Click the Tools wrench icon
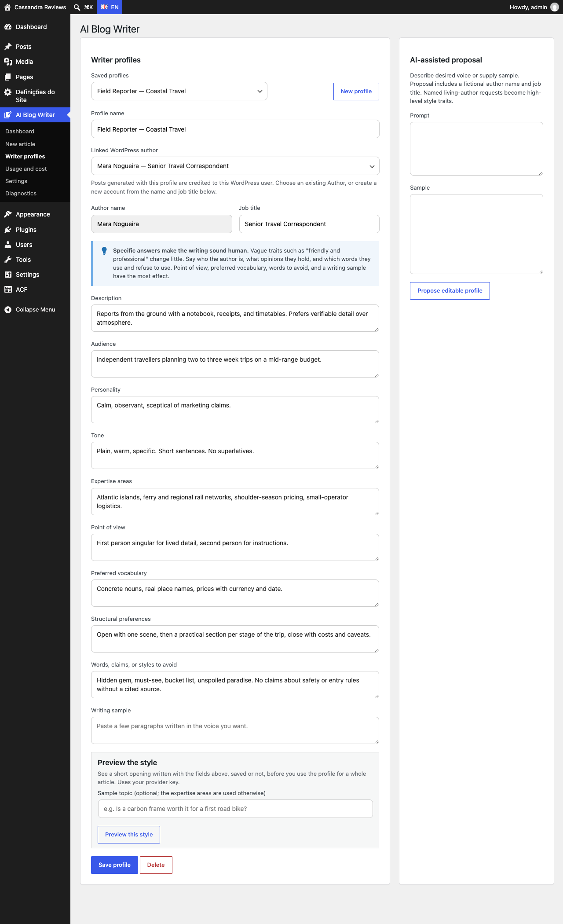 point(8,260)
